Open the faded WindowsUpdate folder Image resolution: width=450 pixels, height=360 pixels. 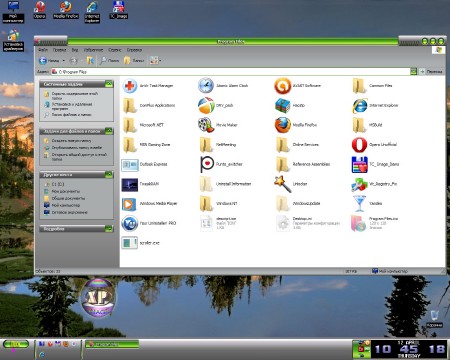click(282, 204)
